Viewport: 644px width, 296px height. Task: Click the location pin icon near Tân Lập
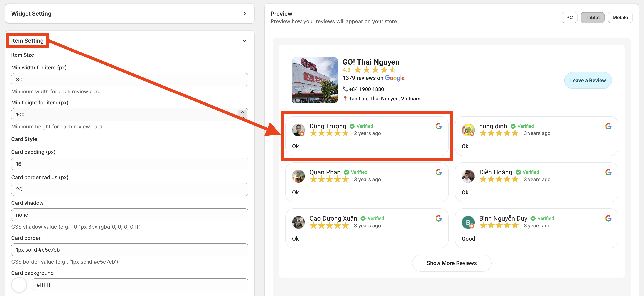[345, 98]
